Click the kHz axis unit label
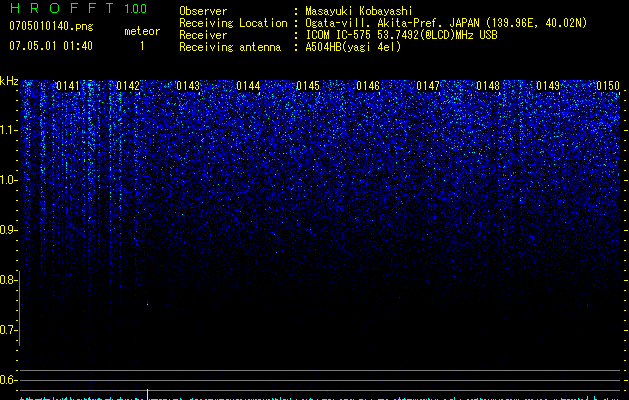Image resolution: width=629 pixels, height=400 pixels. (x=9, y=81)
